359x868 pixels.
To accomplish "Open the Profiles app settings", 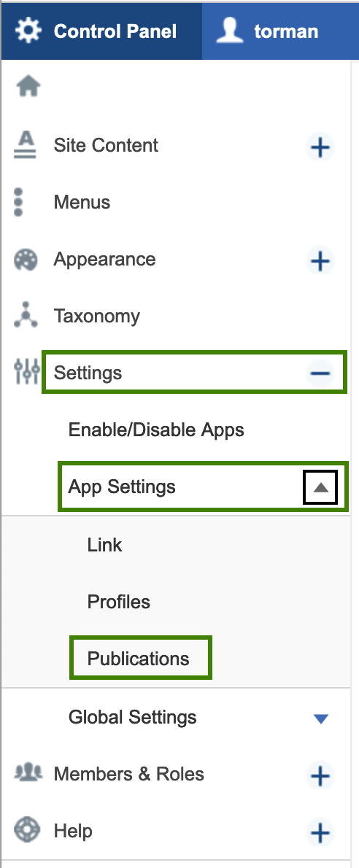I will 118,602.
